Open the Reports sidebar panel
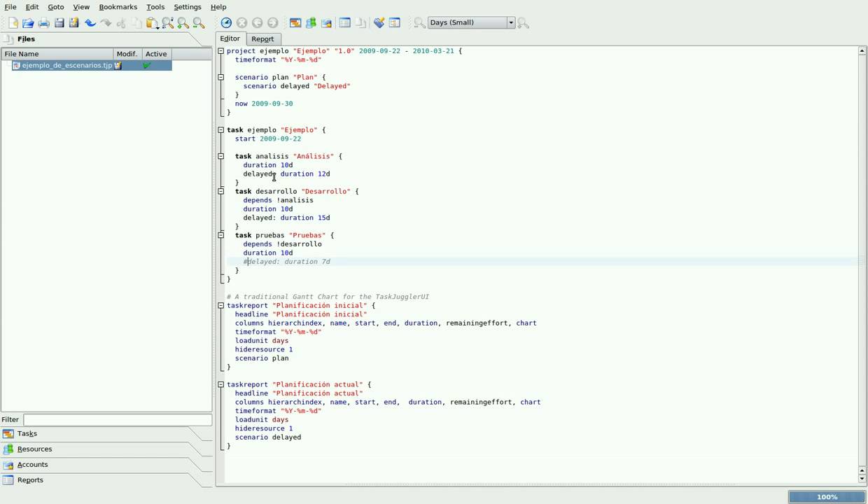868x504 pixels. (30, 480)
